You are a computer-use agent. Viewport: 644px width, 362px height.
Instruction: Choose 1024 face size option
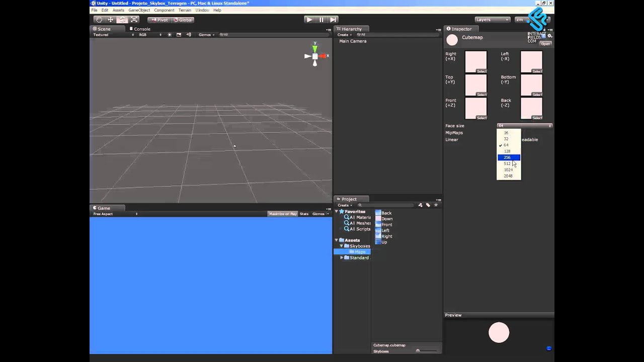[509, 170]
